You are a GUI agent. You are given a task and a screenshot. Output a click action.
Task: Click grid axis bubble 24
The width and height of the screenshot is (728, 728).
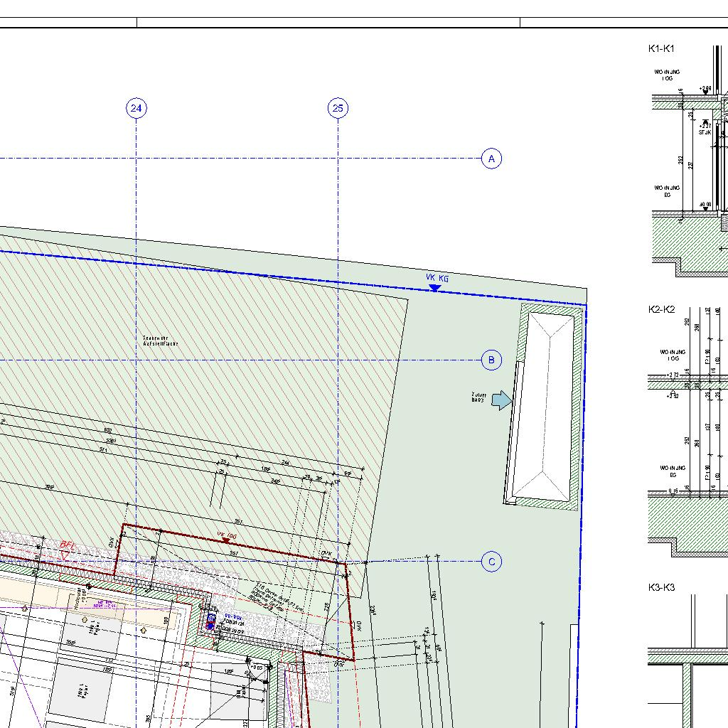(x=136, y=108)
